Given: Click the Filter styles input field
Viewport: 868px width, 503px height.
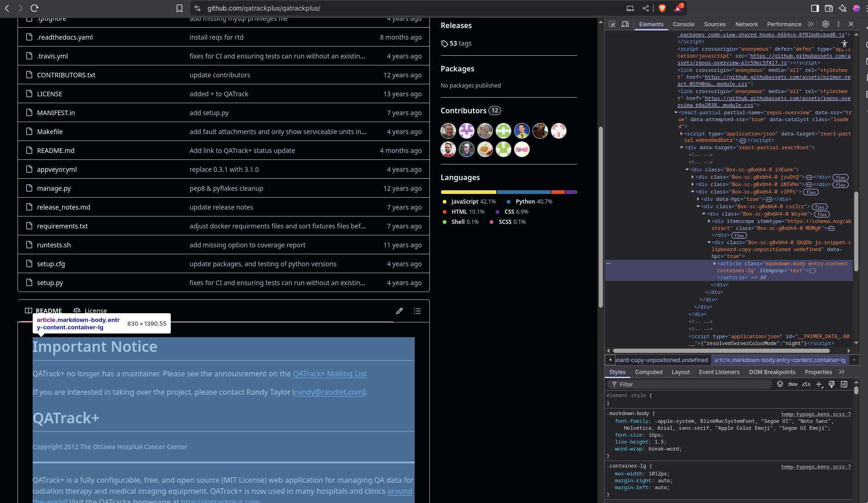Looking at the screenshot, I should coord(690,384).
